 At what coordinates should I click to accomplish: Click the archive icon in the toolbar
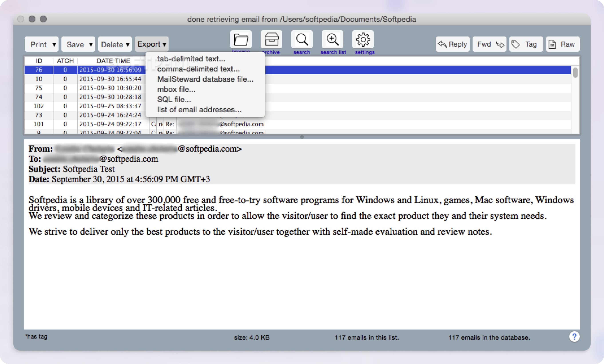pos(271,40)
